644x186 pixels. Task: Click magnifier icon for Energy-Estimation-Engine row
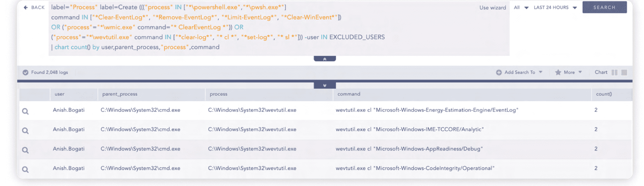pyautogui.click(x=25, y=111)
